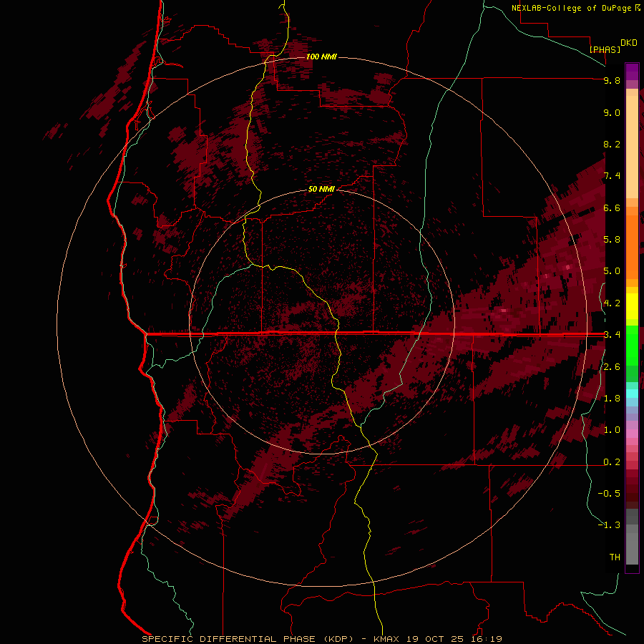Click the 50 NMI range ring label
This screenshot has width=644, height=644.
[321, 189]
